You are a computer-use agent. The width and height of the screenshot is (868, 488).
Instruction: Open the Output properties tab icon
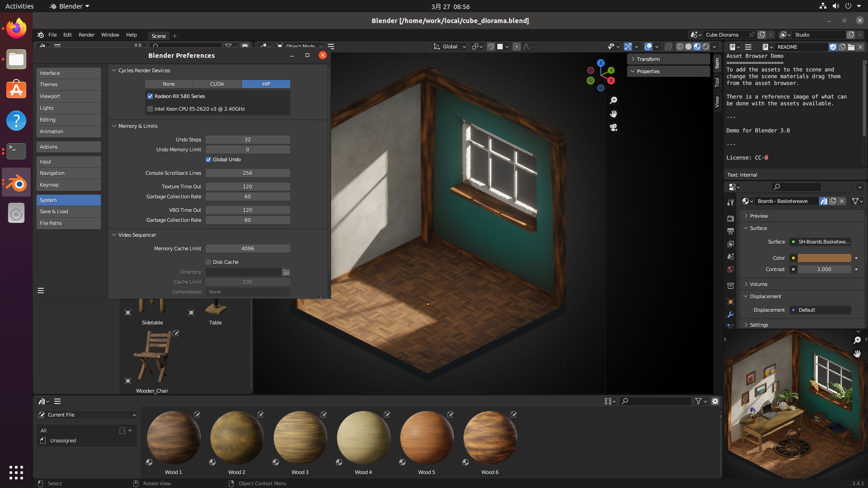click(x=730, y=231)
